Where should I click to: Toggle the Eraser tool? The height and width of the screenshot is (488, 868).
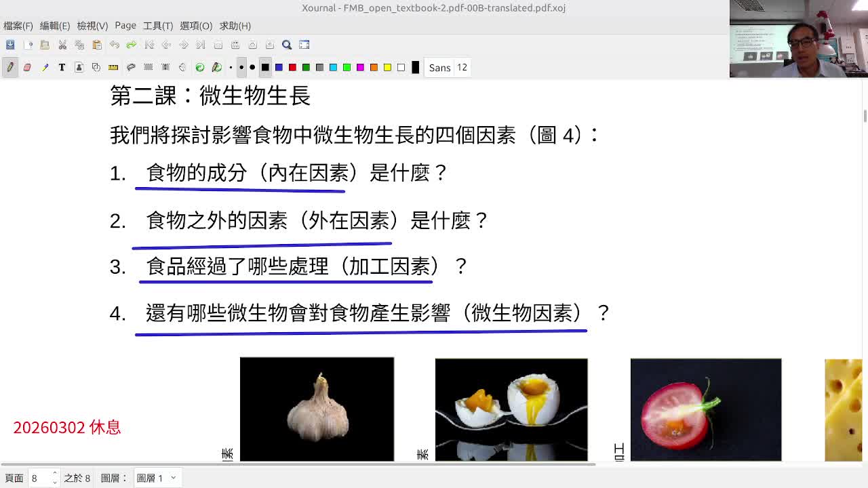(x=27, y=67)
